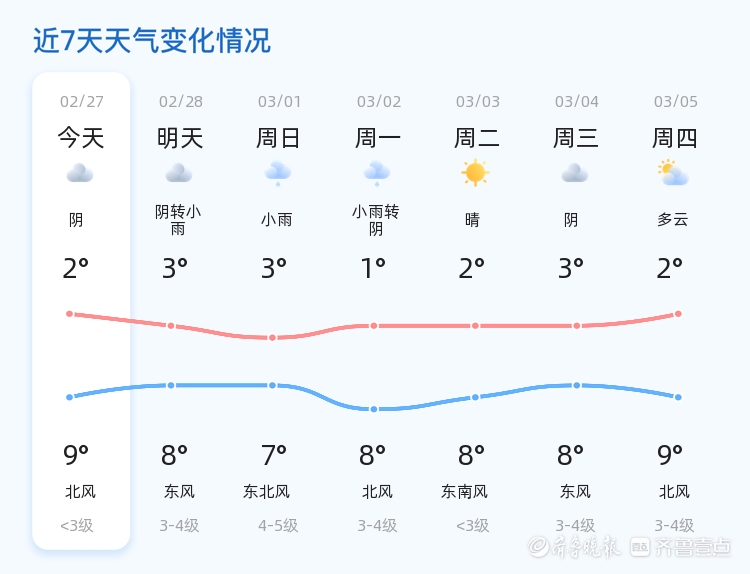Screen dimensions: 750x574
Task: Click the 周二 day label
Action: pyautogui.click(x=477, y=138)
